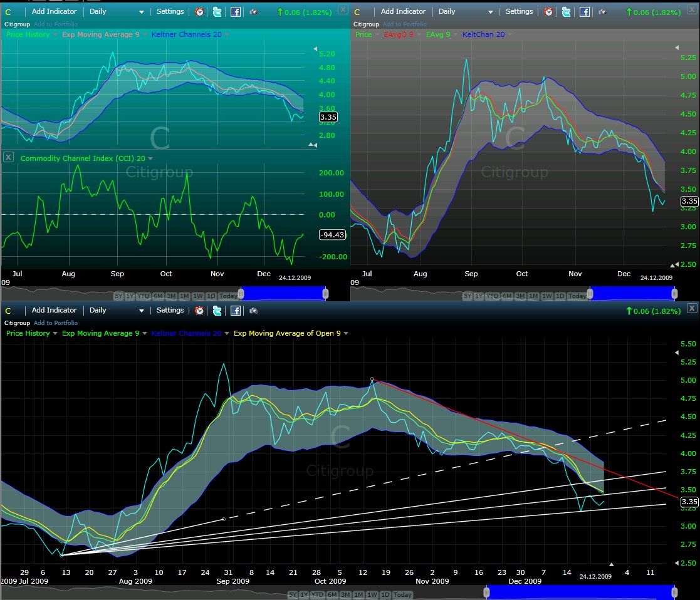Click C ticker symbol in bottom chart
Image resolution: width=700 pixels, height=600 pixels.
pyautogui.click(x=8, y=311)
